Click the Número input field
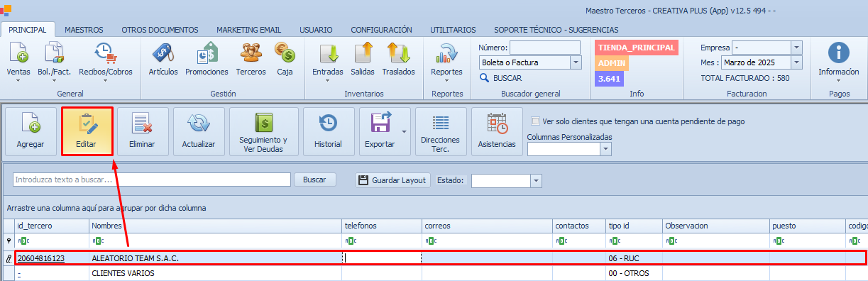Viewport: 868px width, 281px height. tap(544, 48)
